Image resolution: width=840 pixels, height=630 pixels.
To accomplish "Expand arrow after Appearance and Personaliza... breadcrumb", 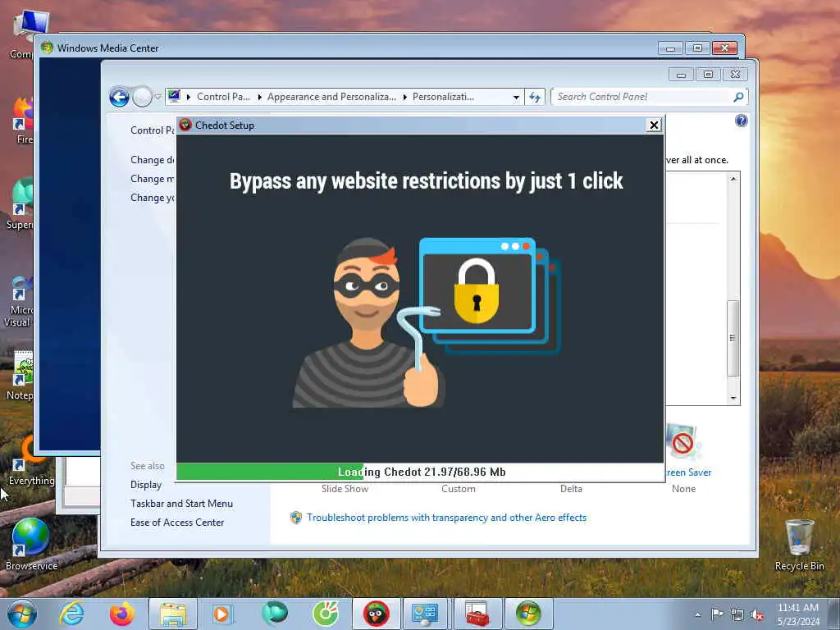I will 405,97.
